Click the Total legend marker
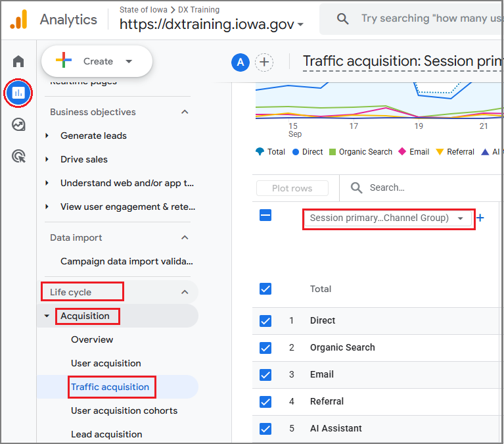The image size is (504, 444). tap(260, 151)
